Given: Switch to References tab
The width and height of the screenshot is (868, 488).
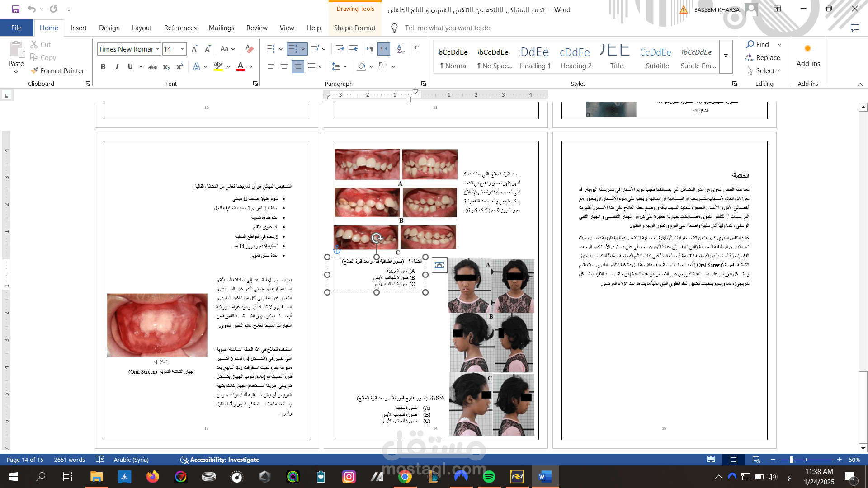Looking at the screenshot, I should coord(180,28).
